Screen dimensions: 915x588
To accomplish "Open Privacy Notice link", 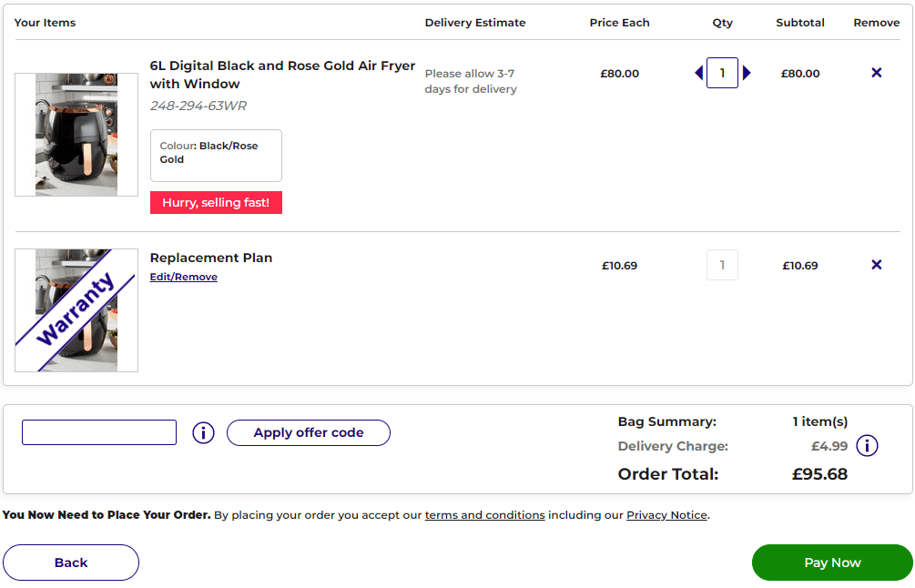I will point(666,515).
